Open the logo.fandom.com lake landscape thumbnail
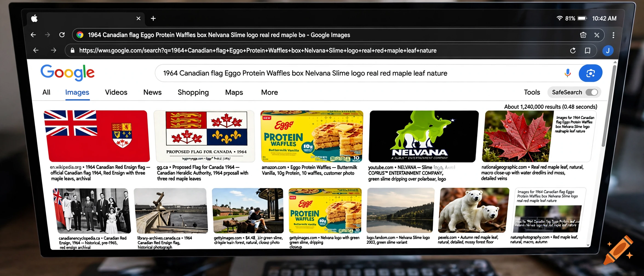The width and height of the screenshot is (644, 276). pos(400,210)
